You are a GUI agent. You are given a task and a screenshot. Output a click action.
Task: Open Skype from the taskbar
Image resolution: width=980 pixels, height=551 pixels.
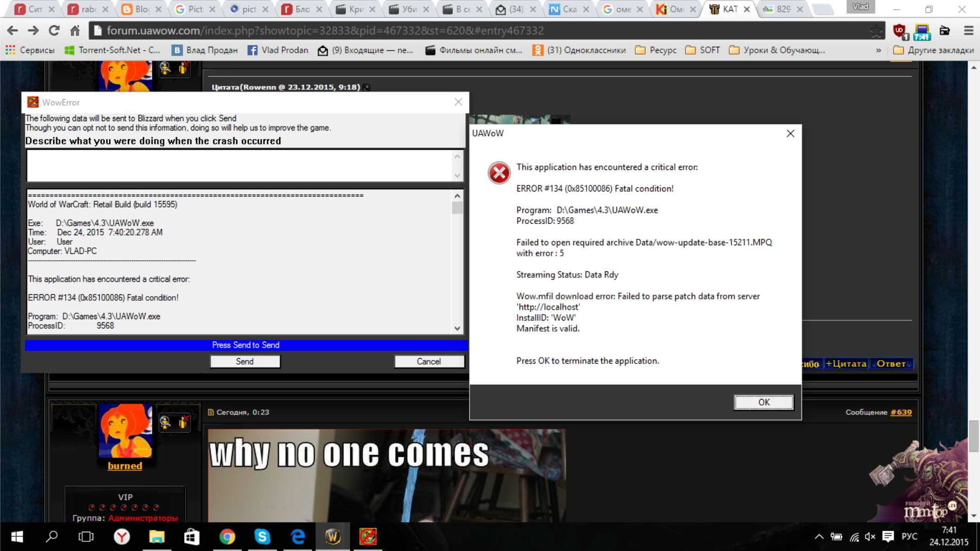(x=262, y=536)
